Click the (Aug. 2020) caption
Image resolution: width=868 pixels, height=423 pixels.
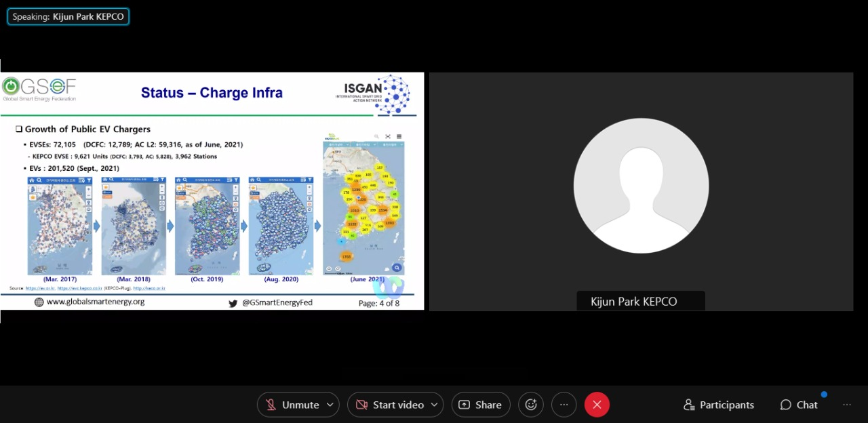coord(281,279)
